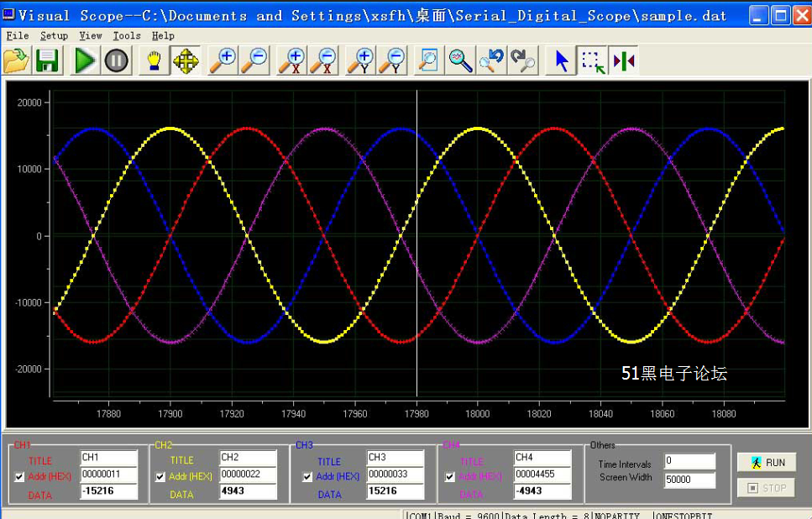
Task: Click the white vertical cursor line on the plot
Action: (x=416, y=244)
